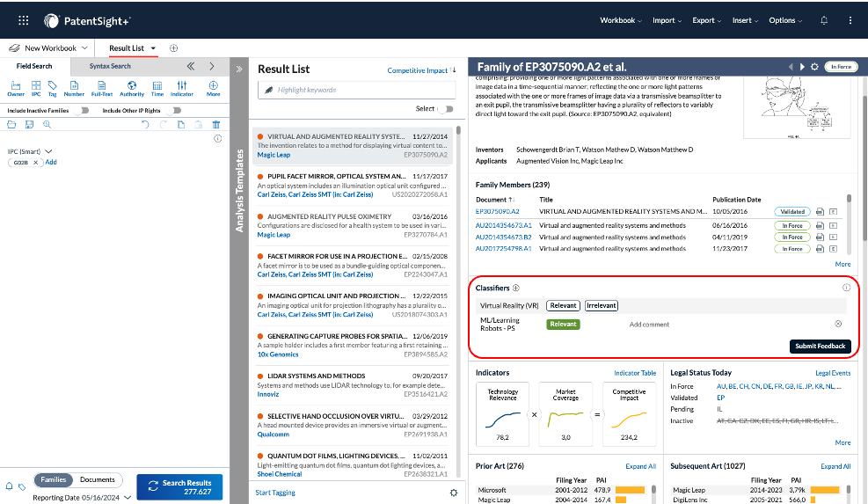
Task: Open Result List settings gear at bottom
Action: coord(454,493)
